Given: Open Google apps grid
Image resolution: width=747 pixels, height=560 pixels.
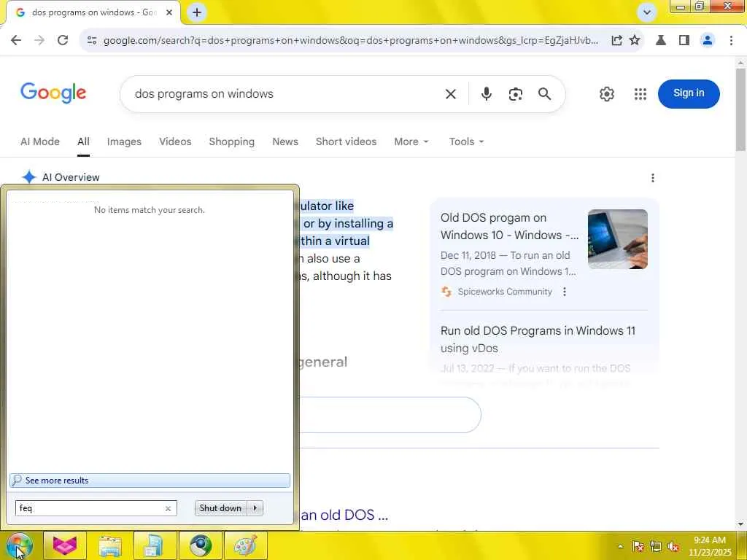Looking at the screenshot, I should point(640,94).
